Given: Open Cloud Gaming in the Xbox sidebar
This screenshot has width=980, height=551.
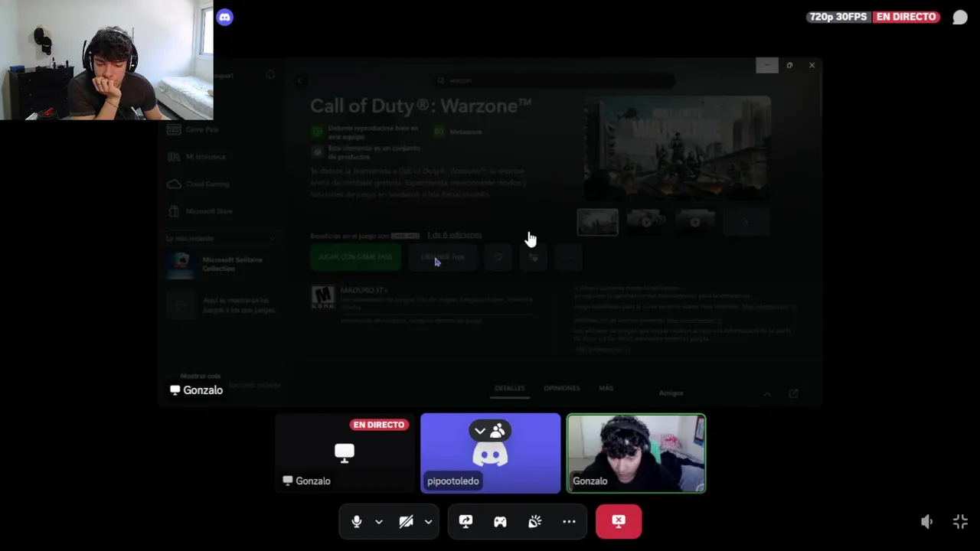Looking at the screenshot, I should point(198,184).
